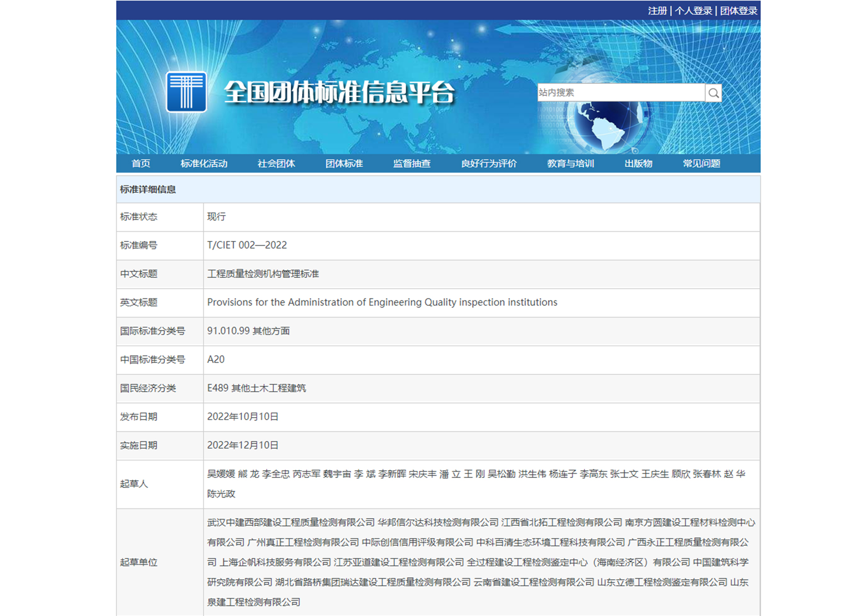Click the blue platform logo icon

(x=186, y=92)
